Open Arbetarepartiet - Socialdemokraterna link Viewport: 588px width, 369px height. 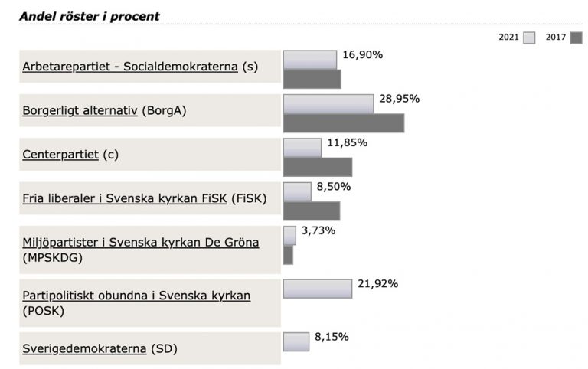[129, 67]
